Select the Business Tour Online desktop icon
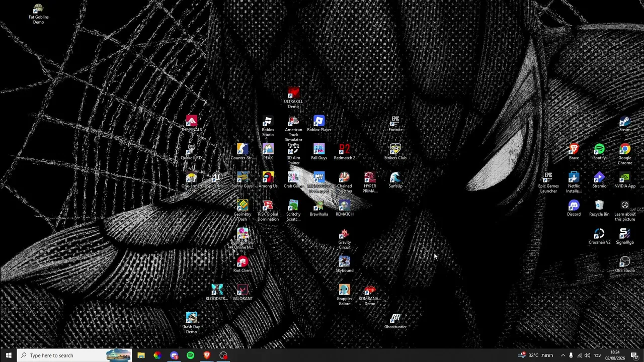The image size is (644, 362). tap(243, 239)
